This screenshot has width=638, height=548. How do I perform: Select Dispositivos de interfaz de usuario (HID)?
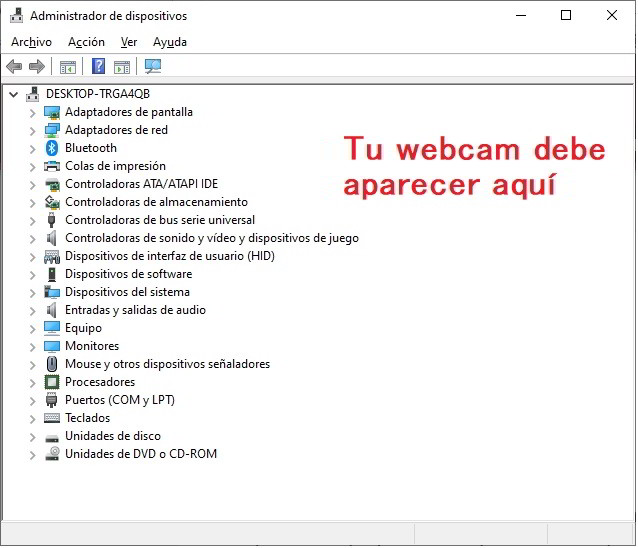pos(169,256)
